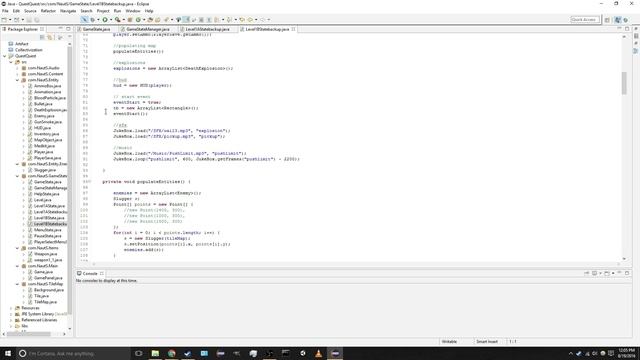The width and height of the screenshot is (640, 360).
Task: Click the green Run button in toolbar
Action: pyautogui.click(x=105, y=20)
